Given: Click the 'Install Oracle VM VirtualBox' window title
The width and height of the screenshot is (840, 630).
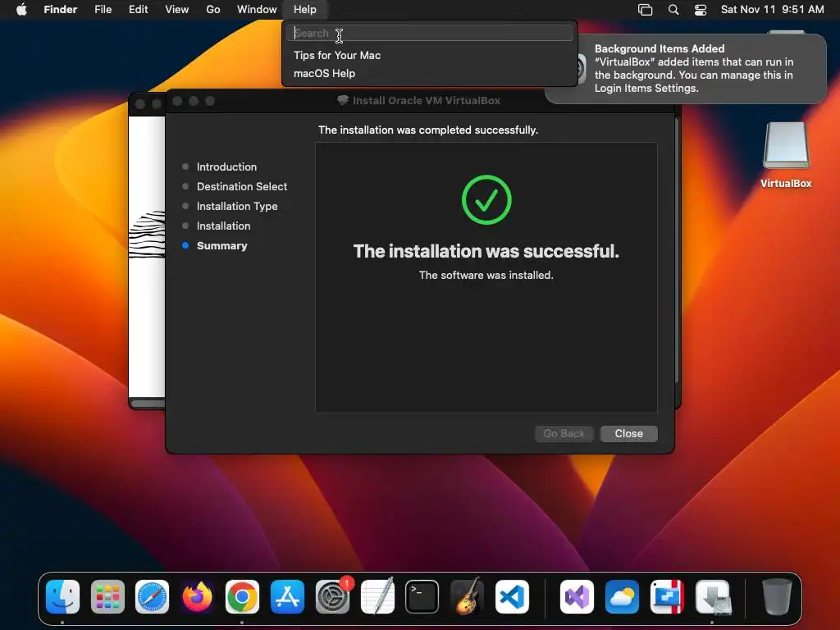Looking at the screenshot, I should click(427, 100).
